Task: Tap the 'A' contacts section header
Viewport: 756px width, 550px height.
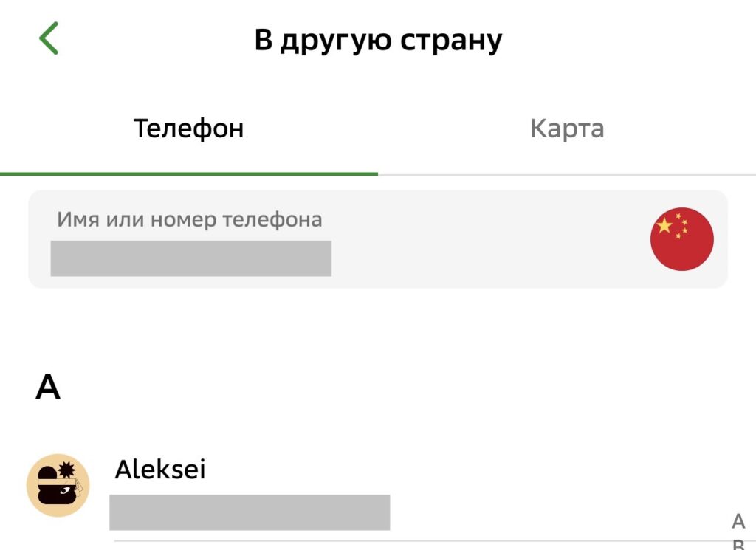Action: [48, 387]
